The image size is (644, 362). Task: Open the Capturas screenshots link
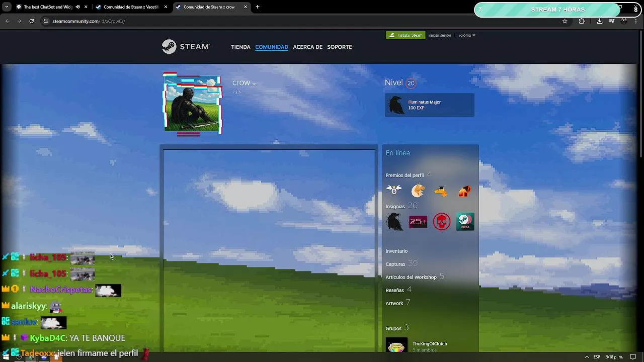[395, 264]
